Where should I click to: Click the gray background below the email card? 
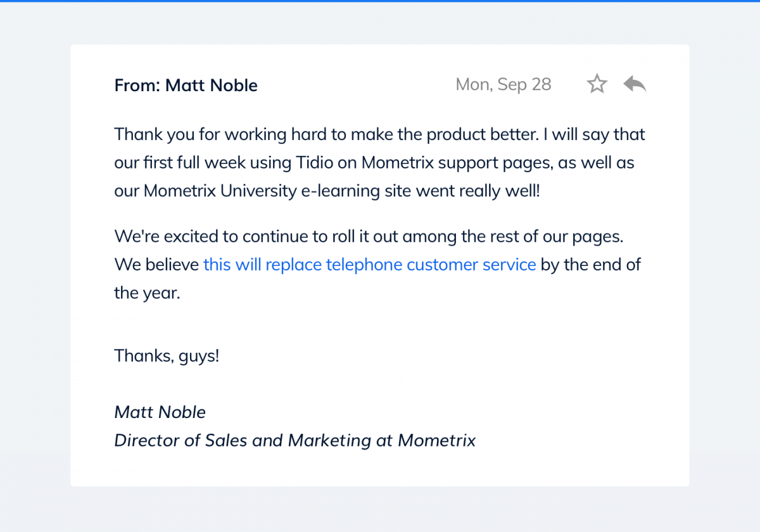tap(380, 509)
